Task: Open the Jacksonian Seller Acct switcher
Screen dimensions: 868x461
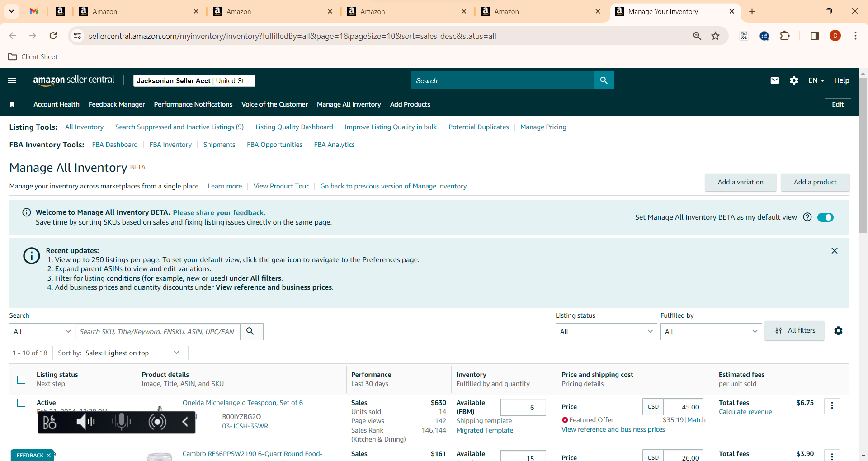Action: coord(194,80)
